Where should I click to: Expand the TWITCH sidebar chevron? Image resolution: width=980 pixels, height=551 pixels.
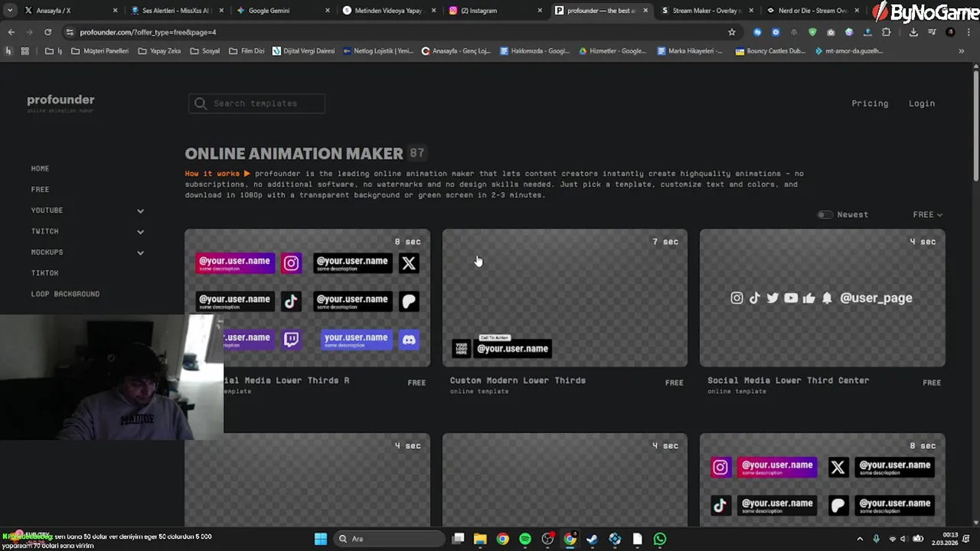point(140,231)
